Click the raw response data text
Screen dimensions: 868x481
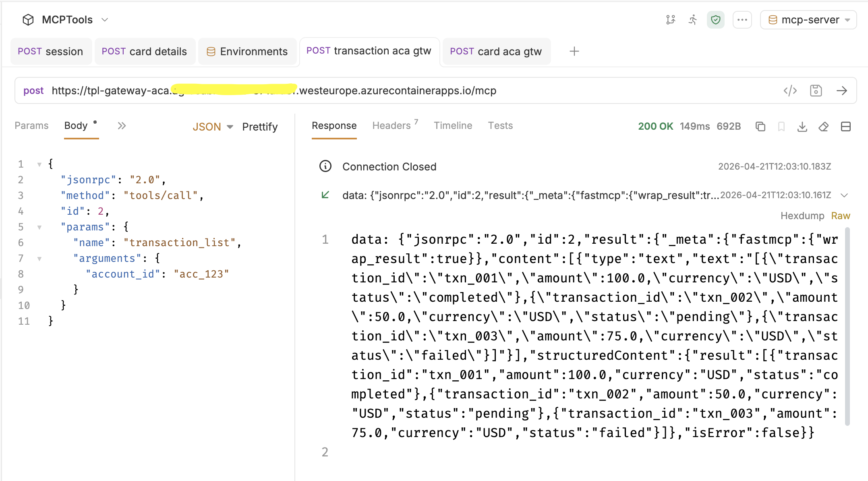click(595, 336)
